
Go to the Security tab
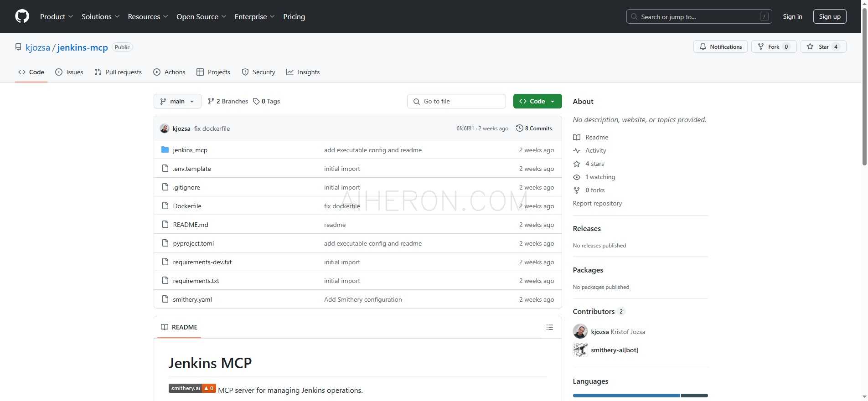pos(258,72)
